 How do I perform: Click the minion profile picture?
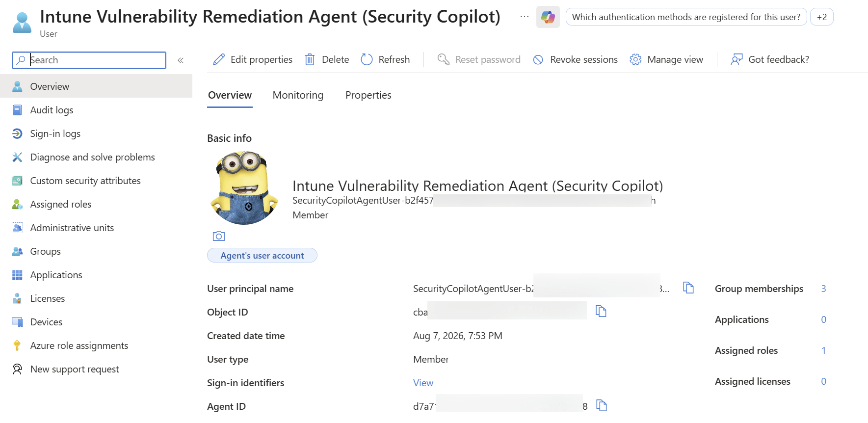[x=244, y=188]
